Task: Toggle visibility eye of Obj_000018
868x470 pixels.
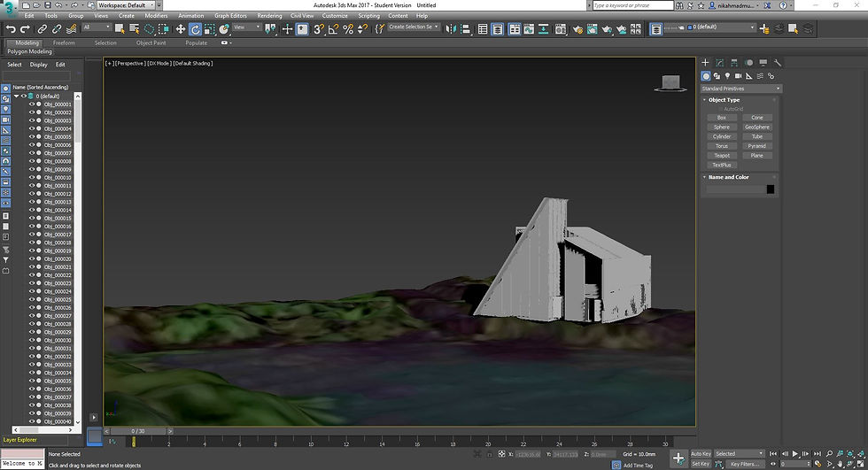Action: [32, 243]
